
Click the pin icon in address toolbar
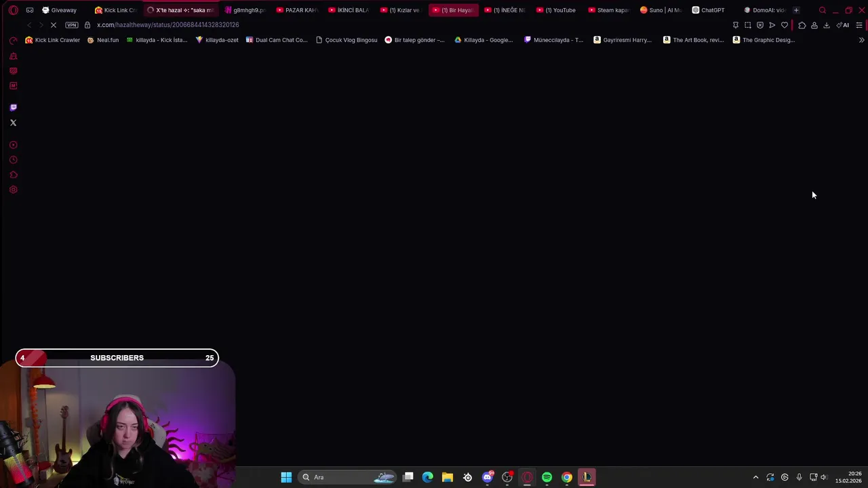pos(736,25)
